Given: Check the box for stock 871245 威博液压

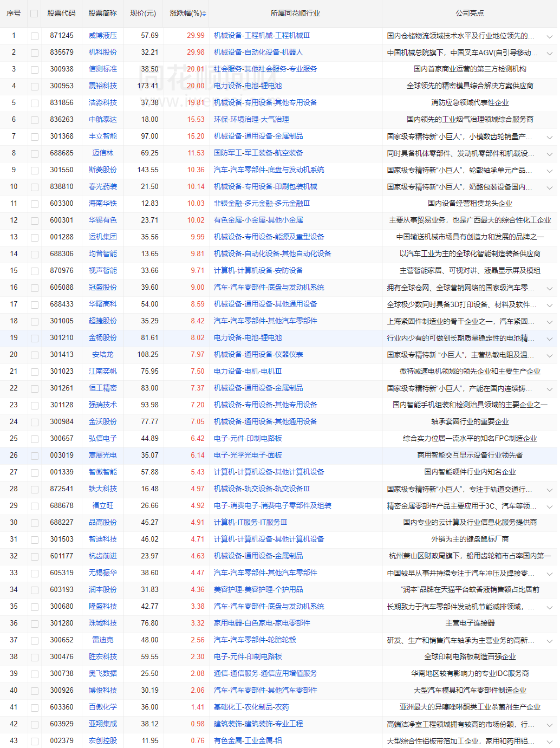Looking at the screenshot, I should [x=35, y=36].
